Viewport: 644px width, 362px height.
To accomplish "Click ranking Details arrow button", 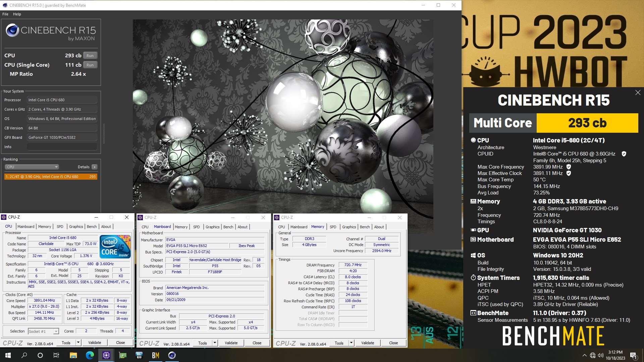I will tap(95, 167).
